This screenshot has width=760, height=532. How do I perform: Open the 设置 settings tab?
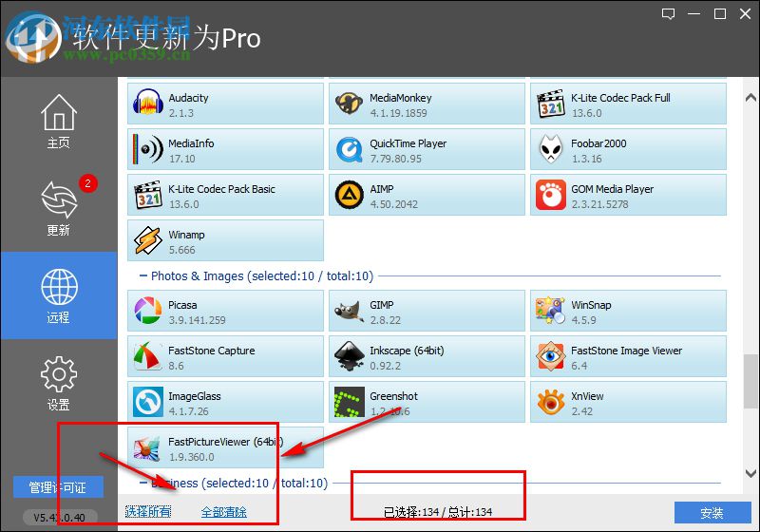pos(59,383)
